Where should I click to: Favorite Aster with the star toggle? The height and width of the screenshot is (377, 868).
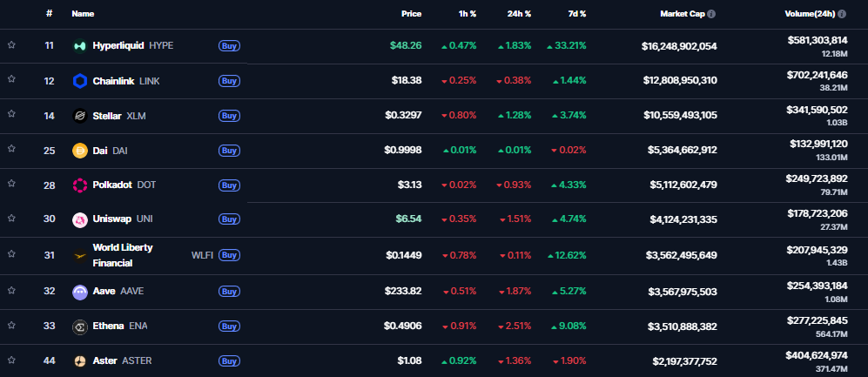[x=12, y=360]
